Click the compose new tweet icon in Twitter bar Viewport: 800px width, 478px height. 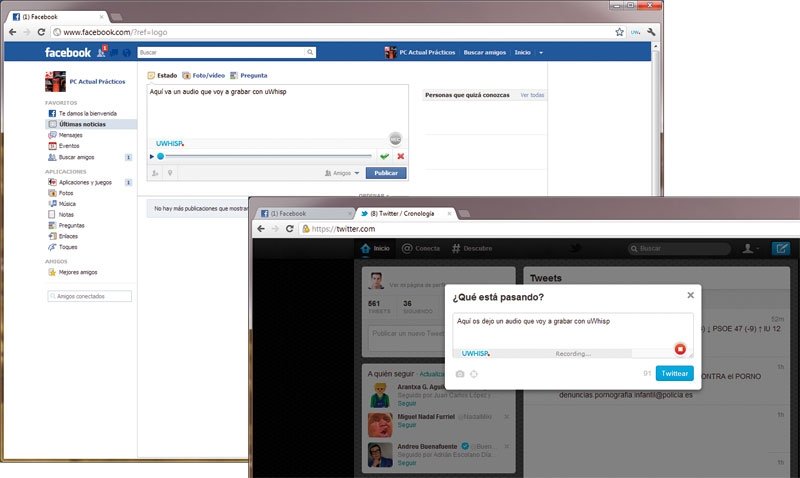pyautogui.click(x=781, y=248)
